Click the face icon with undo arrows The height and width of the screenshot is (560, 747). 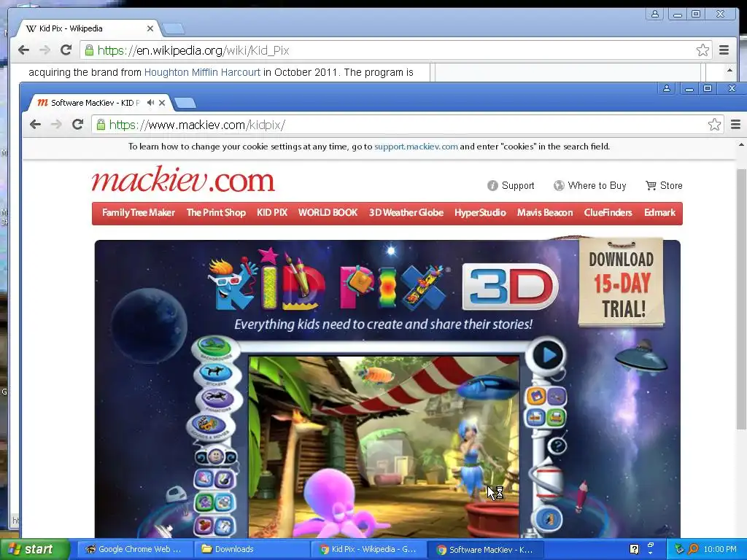tap(216, 457)
